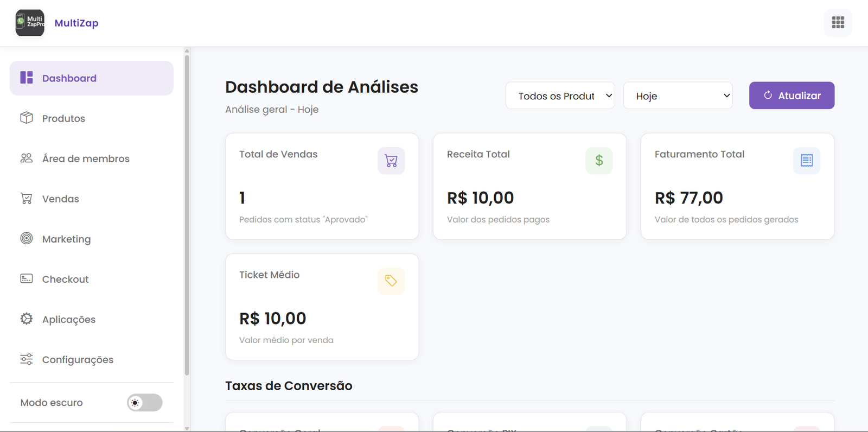Click the Vendas shopping cart icon
The width and height of the screenshot is (868, 432).
(x=26, y=198)
